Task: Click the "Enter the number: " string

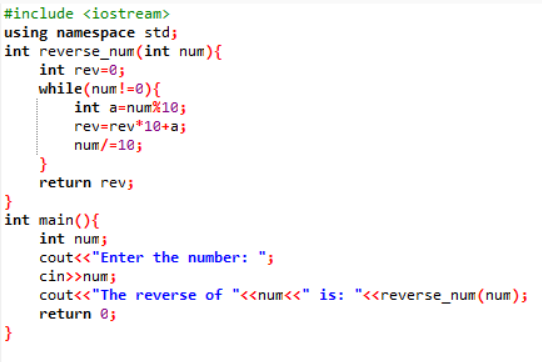Action: click(179, 258)
